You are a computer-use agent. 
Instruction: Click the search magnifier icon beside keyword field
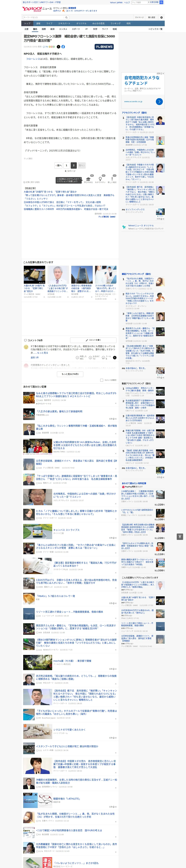tap(66, 18)
